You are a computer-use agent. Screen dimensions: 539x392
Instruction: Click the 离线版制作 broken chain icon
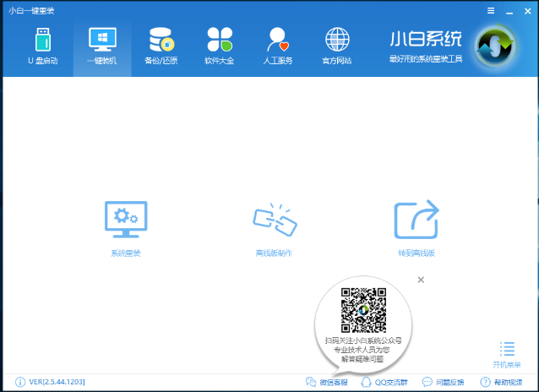pos(275,220)
